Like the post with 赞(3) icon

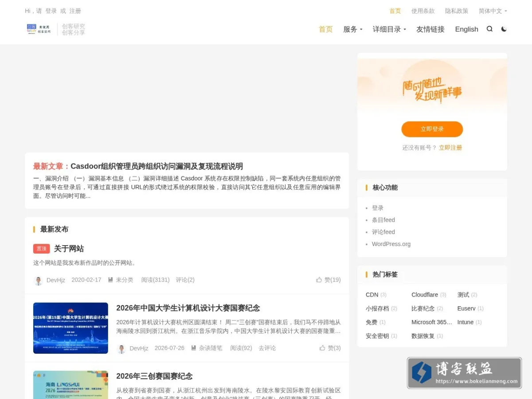point(322,348)
